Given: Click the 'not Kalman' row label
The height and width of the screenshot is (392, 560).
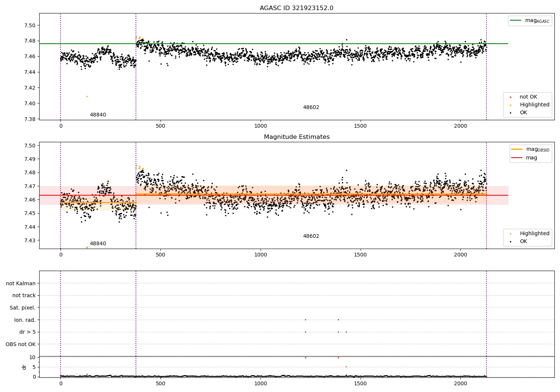Looking at the screenshot, I should [21, 283].
